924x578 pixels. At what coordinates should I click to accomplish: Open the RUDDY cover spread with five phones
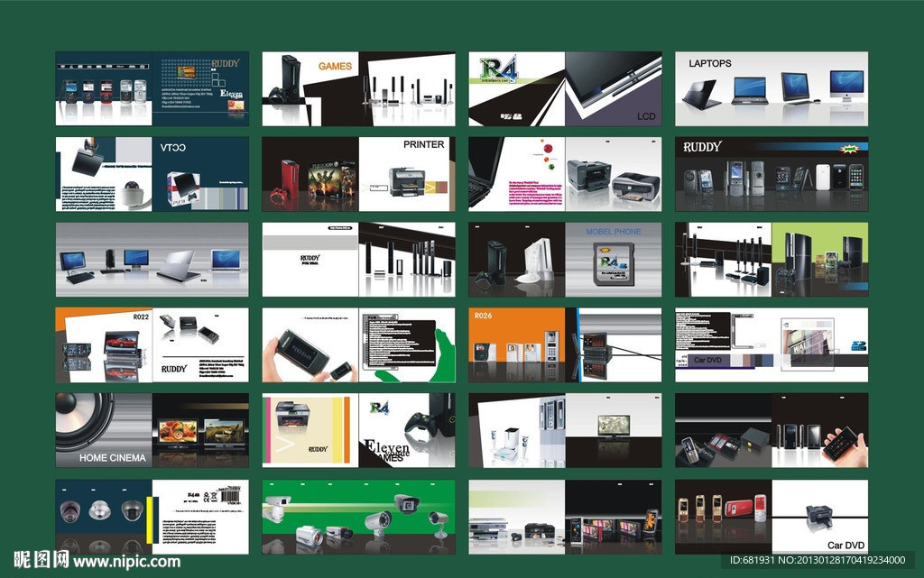pyautogui.click(x=152, y=89)
